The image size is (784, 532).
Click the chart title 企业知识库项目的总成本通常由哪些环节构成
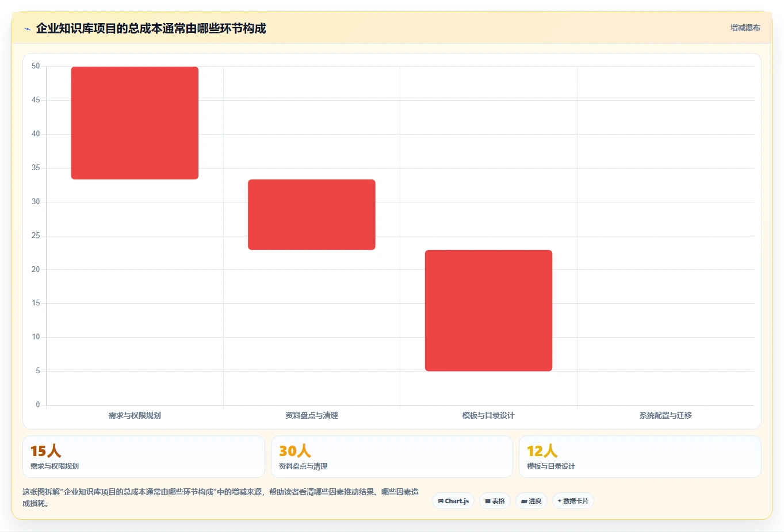151,28
